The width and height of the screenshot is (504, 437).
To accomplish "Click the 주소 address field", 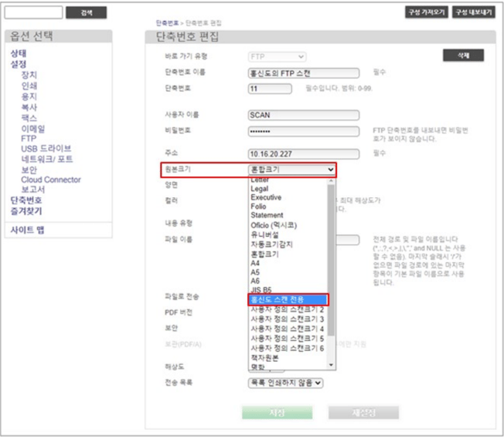I will (x=304, y=153).
